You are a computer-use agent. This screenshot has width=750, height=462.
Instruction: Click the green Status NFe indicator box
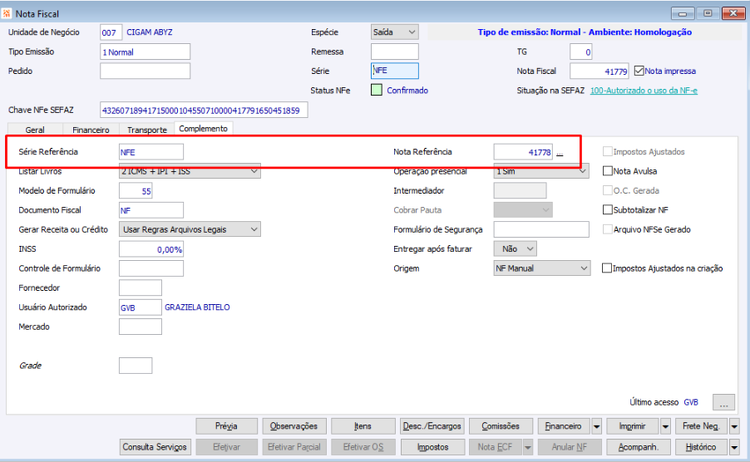[376, 90]
